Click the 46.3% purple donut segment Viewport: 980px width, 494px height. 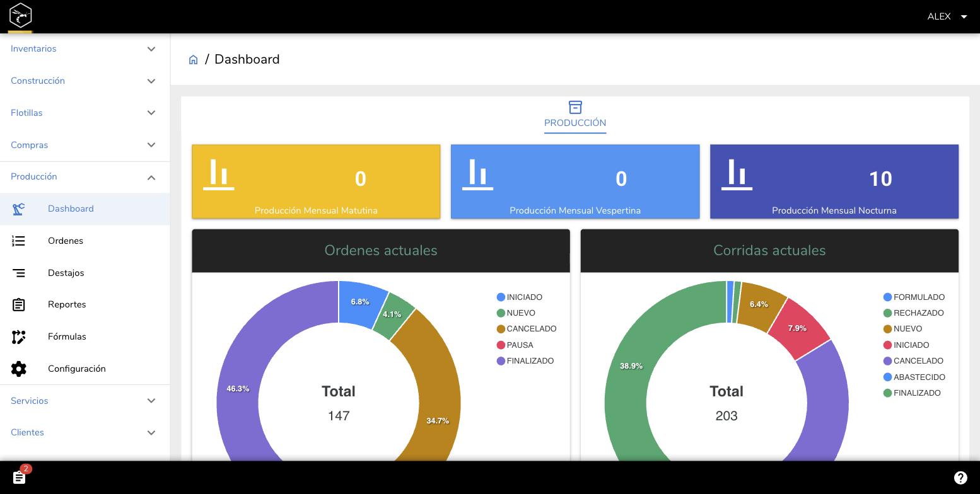click(x=238, y=389)
